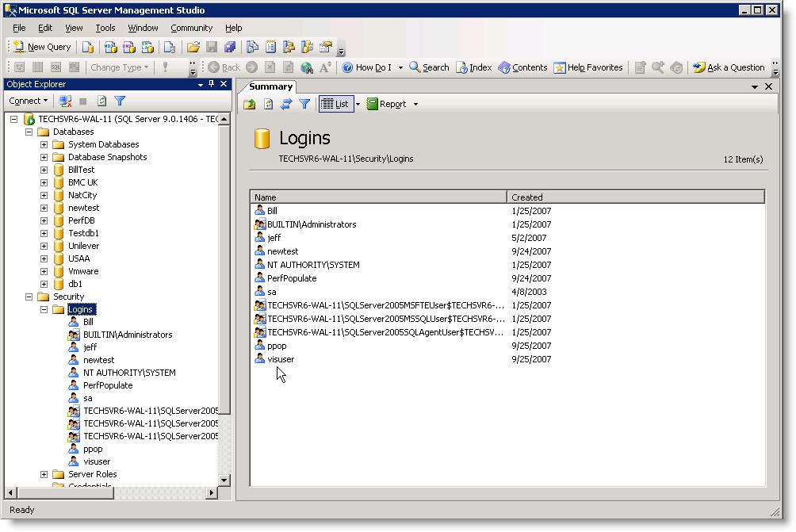The image size is (796, 532).
Task: Click the help globe search icon
Action: (307, 67)
